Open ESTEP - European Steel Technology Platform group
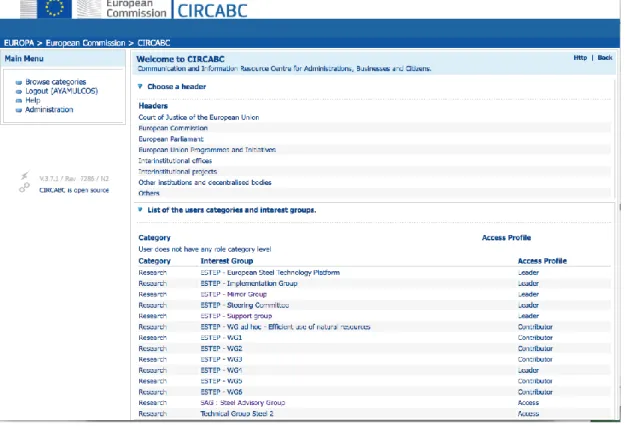The height and width of the screenshot is (426, 625). (270, 273)
